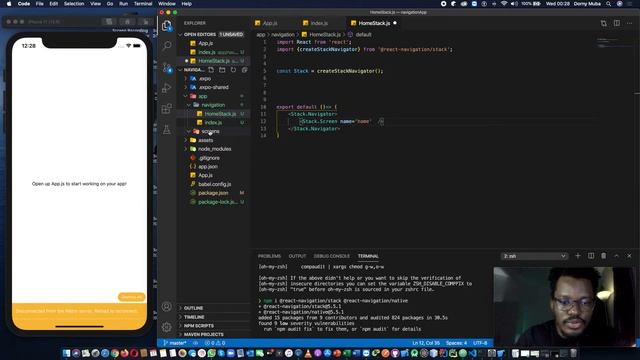Open app.json in file tree

pos(208,167)
